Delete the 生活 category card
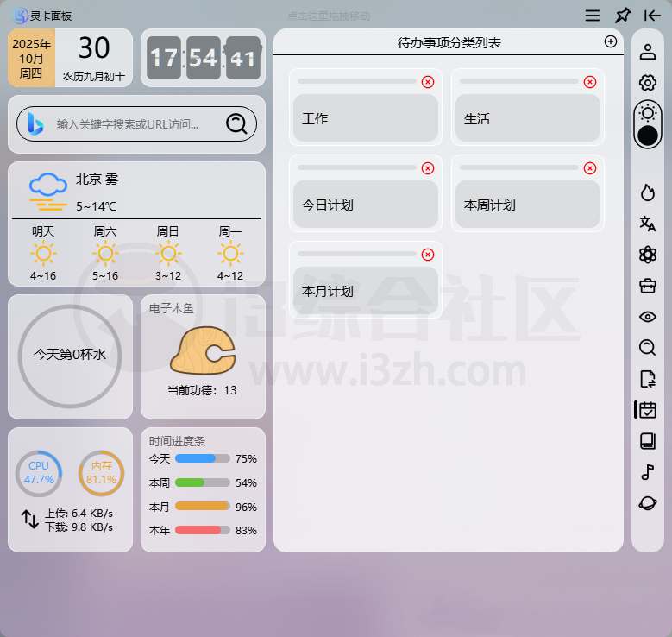This screenshot has height=637, width=672. tap(590, 82)
